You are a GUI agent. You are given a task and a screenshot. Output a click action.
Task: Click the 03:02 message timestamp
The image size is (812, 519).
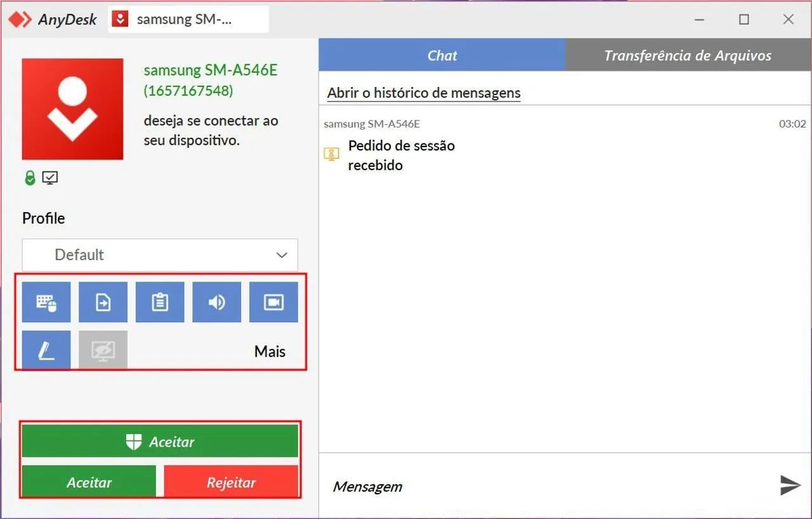(x=792, y=124)
